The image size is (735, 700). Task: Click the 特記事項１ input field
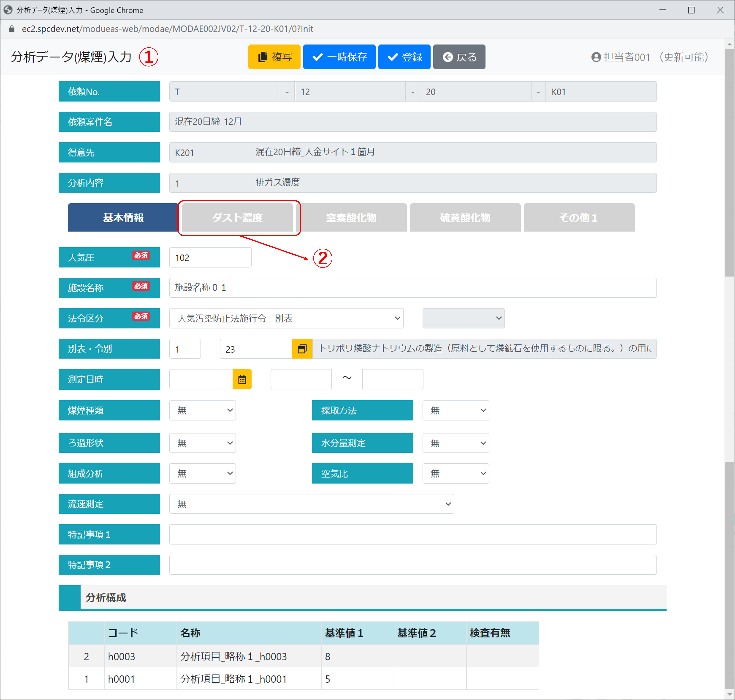pos(413,534)
